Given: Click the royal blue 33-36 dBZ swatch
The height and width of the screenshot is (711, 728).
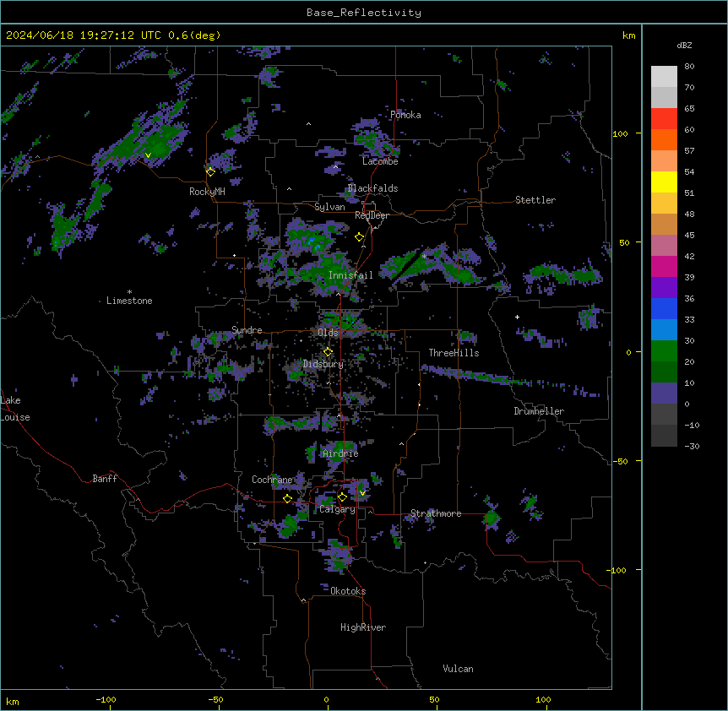Looking at the screenshot, I should tap(664, 308).
